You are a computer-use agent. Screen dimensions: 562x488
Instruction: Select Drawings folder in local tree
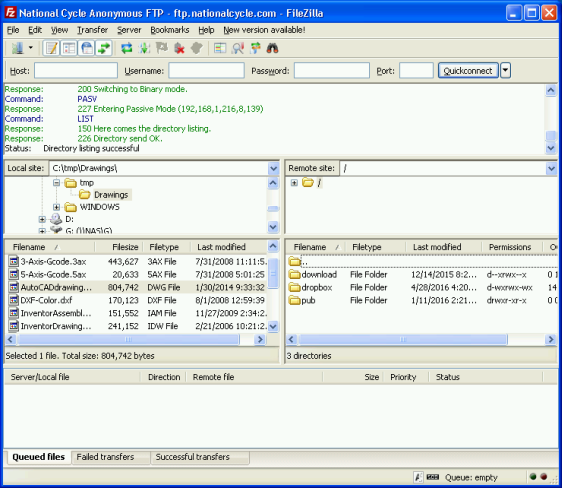point(111,195)
